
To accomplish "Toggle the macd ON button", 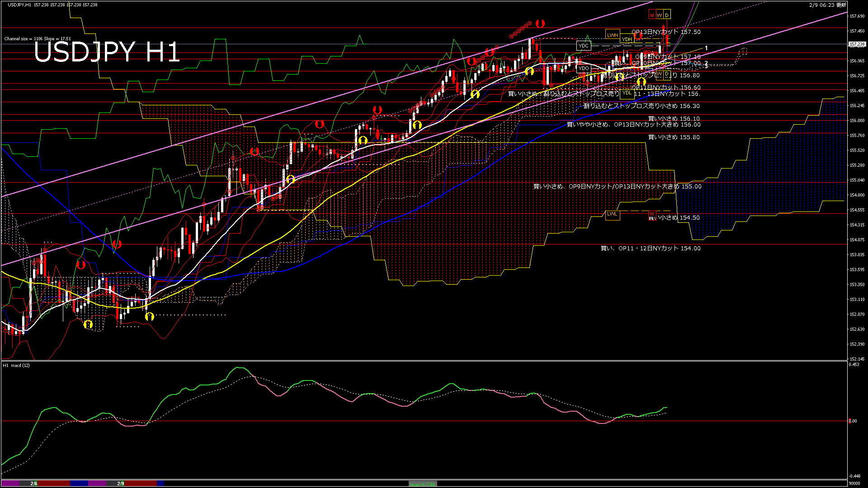I will pyautogui.click(x=423, y=484).
